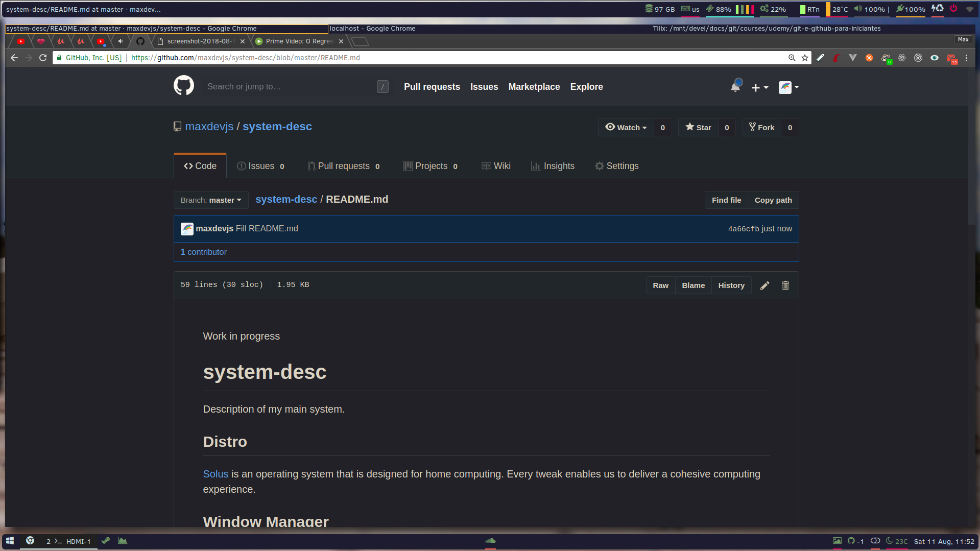980x551 pixels.
Task: Open the GitHub Octocat home logo
Action: (x=183, y=86)
